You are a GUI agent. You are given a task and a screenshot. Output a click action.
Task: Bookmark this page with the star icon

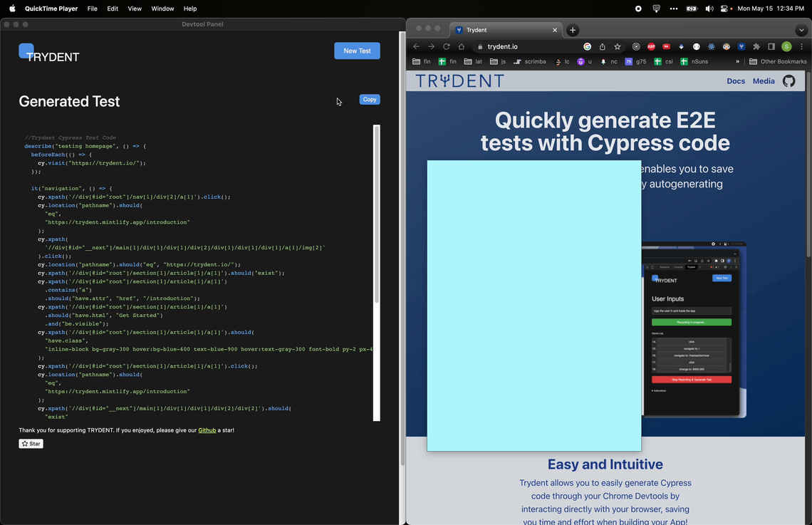pyautogui.click(x=618, y=46)
